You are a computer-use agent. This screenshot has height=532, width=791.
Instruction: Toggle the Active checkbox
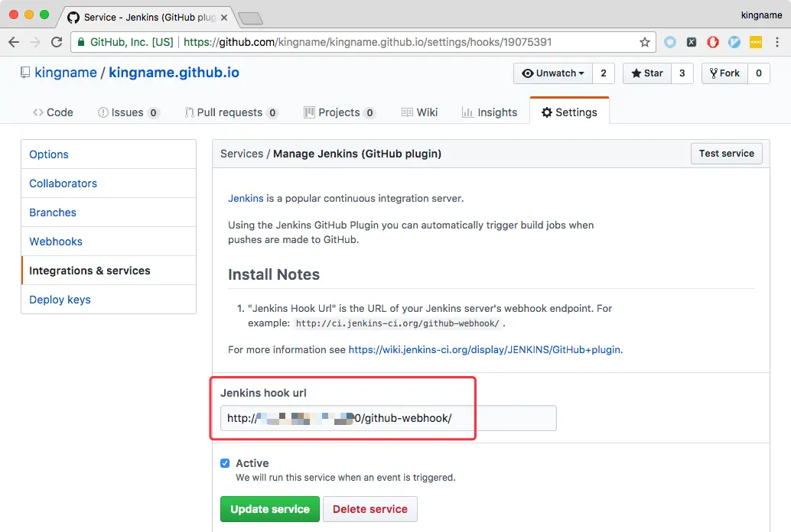[x=225, y=463]
